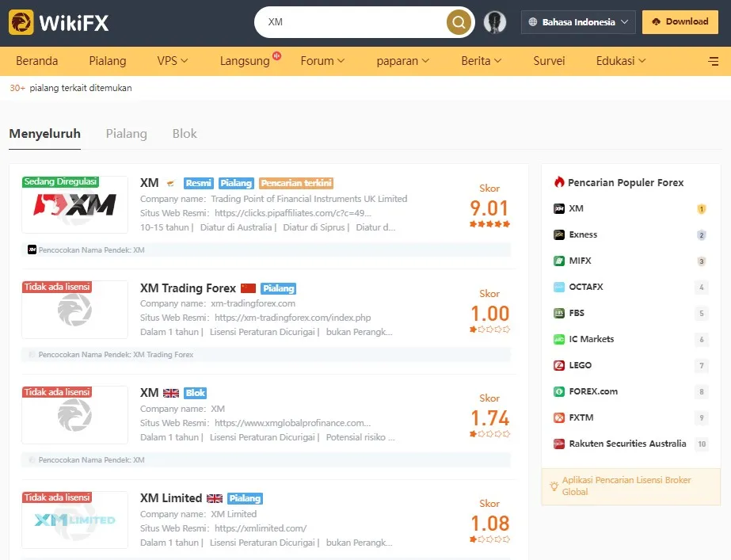The image size is (731, 560).
Task: Click the live red badge on Langsung
Action: click(x=276, y=55)
